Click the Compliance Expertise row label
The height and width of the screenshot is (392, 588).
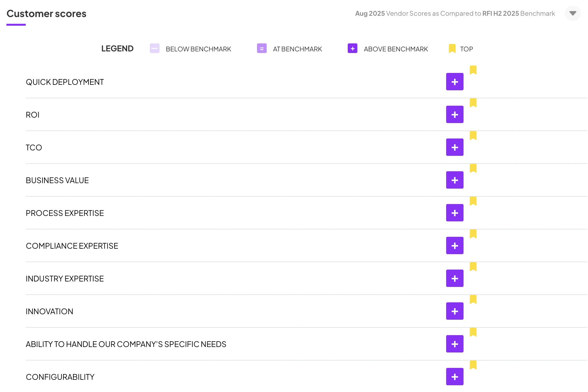(72, 246)
